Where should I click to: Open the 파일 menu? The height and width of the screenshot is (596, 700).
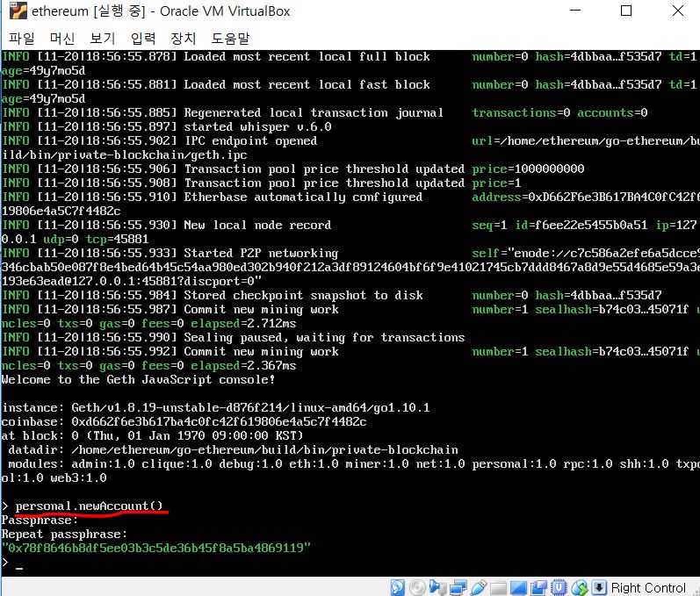[x=22, y=39]
